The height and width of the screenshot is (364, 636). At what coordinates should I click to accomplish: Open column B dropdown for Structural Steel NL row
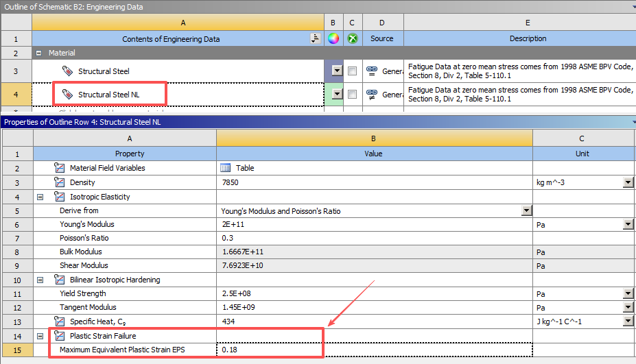click(337, 95)
